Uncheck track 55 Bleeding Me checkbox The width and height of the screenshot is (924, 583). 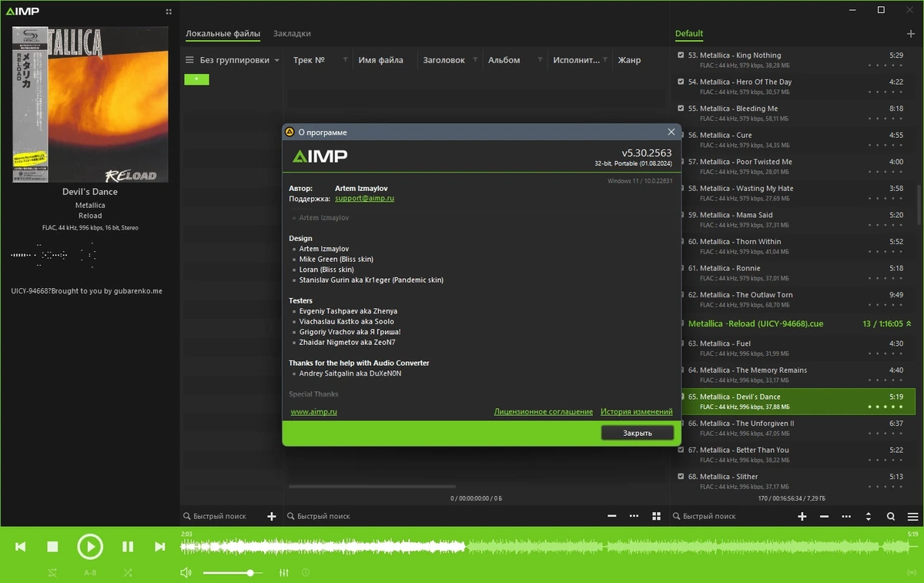click(x=681, y=109)
